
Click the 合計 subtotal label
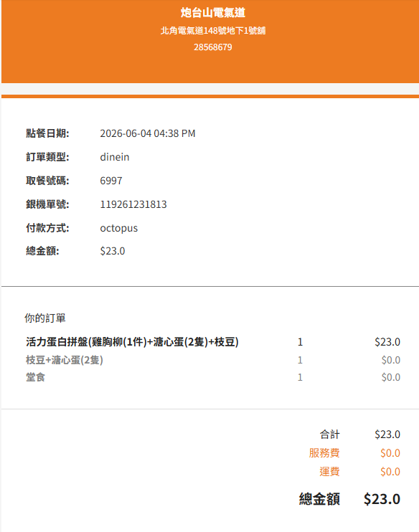[x=330, y=434]
